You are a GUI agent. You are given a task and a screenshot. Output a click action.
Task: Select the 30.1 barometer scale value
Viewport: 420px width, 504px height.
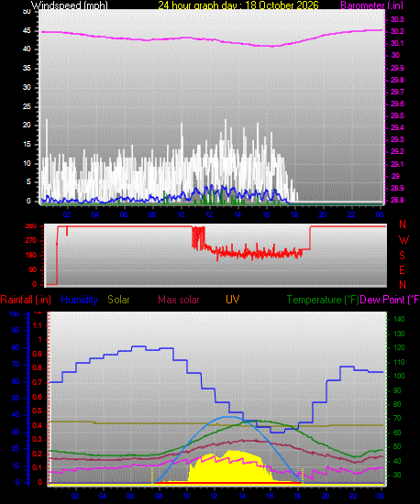coord(397,43)
